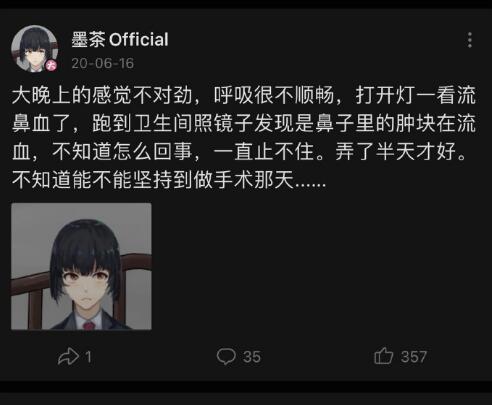
Task: Click the post date 20-06-16
Action: (x=103, y=63)
